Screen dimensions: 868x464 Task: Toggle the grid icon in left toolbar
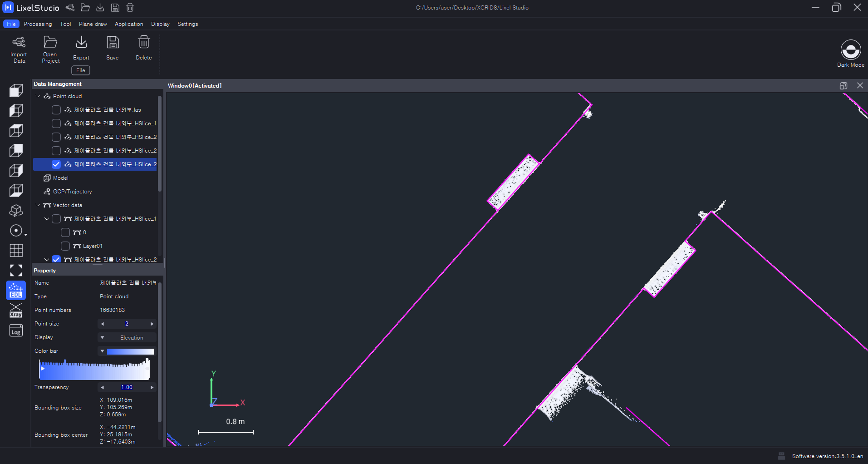coord(16,251)
